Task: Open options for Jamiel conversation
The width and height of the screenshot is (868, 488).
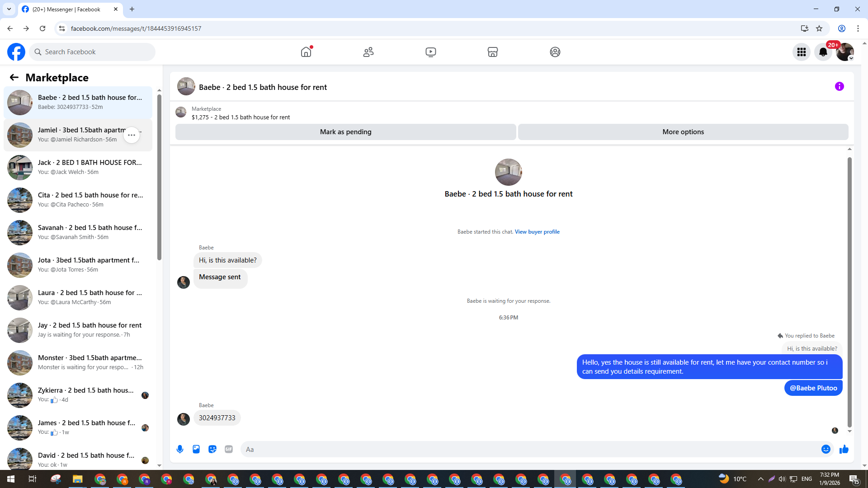Action: [132, 135]
